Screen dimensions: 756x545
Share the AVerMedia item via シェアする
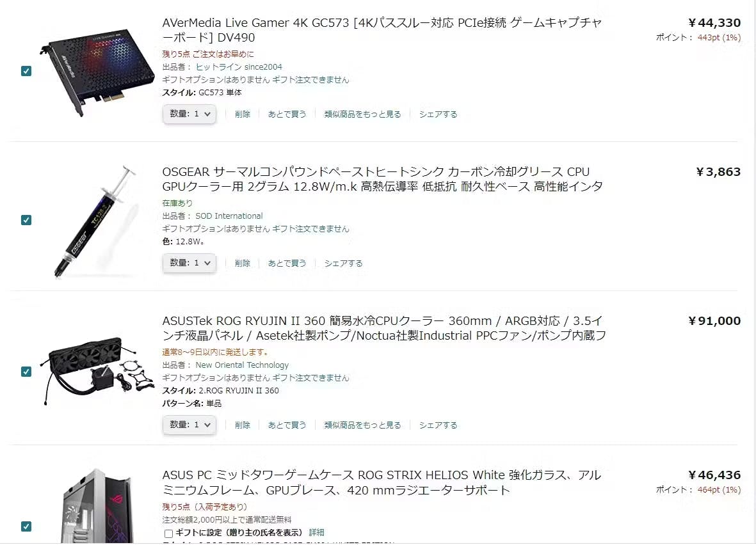[438, 115]
